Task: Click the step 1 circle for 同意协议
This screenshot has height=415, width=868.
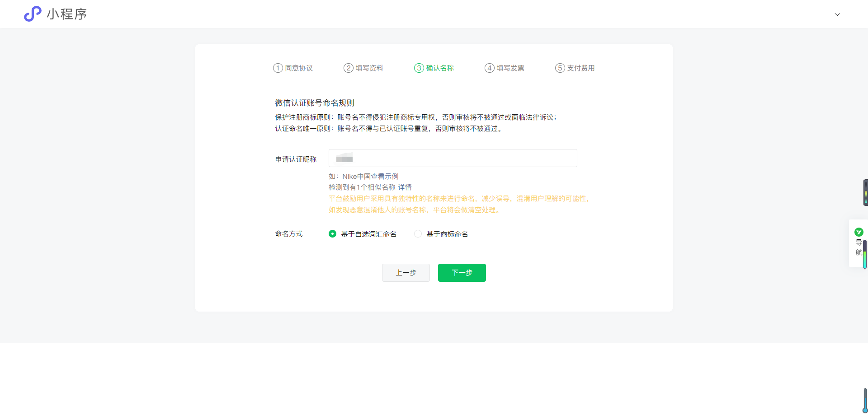Action: tap(278, 68)
